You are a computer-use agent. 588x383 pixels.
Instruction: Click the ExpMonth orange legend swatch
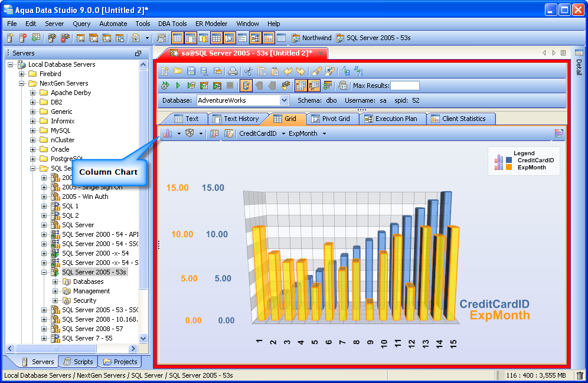click(x=509, y=167)
